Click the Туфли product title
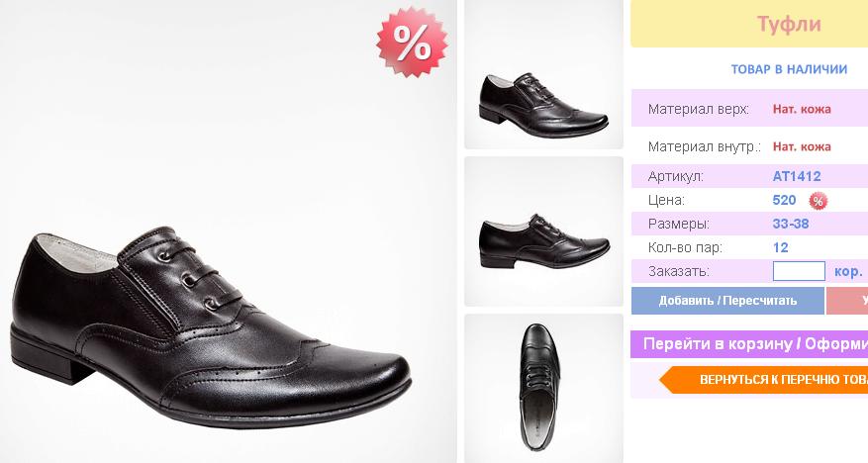The height and width of the screenshot is (463, 868). [x=789, y=25]
